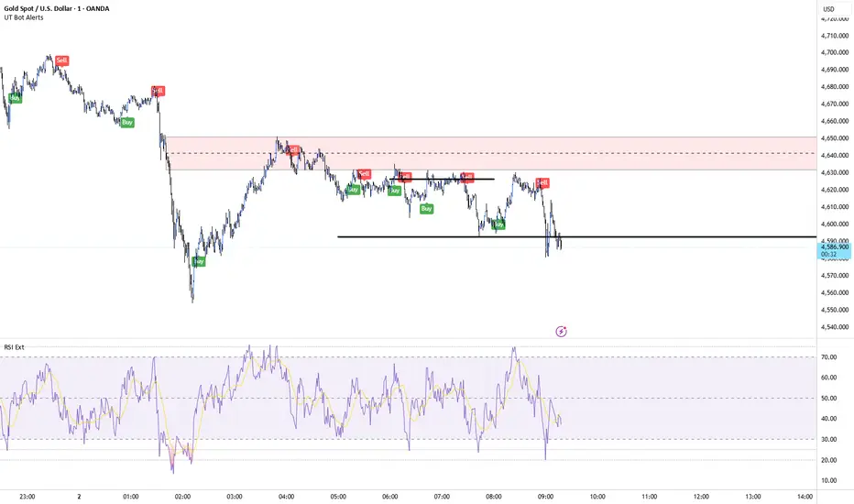Click the Buy label just before 07:00
854x504 pixels.
pyautogui.click(x=426, y=209)
